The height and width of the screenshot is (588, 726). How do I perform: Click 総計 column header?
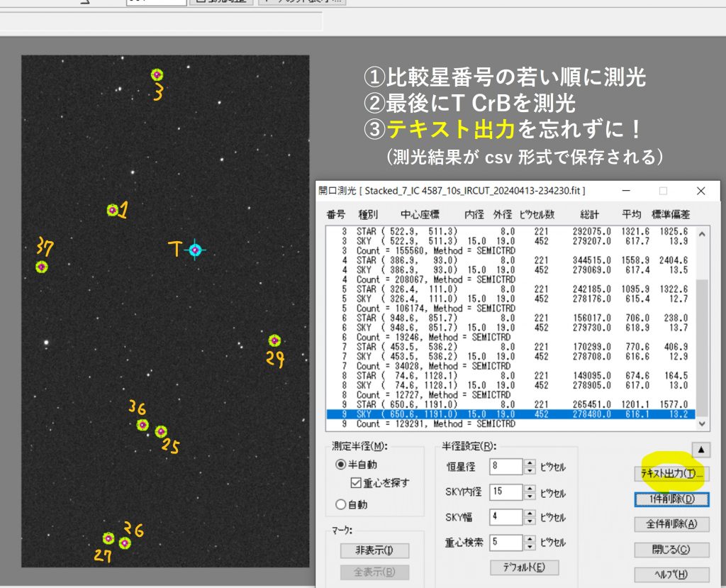tap(589, 214)
